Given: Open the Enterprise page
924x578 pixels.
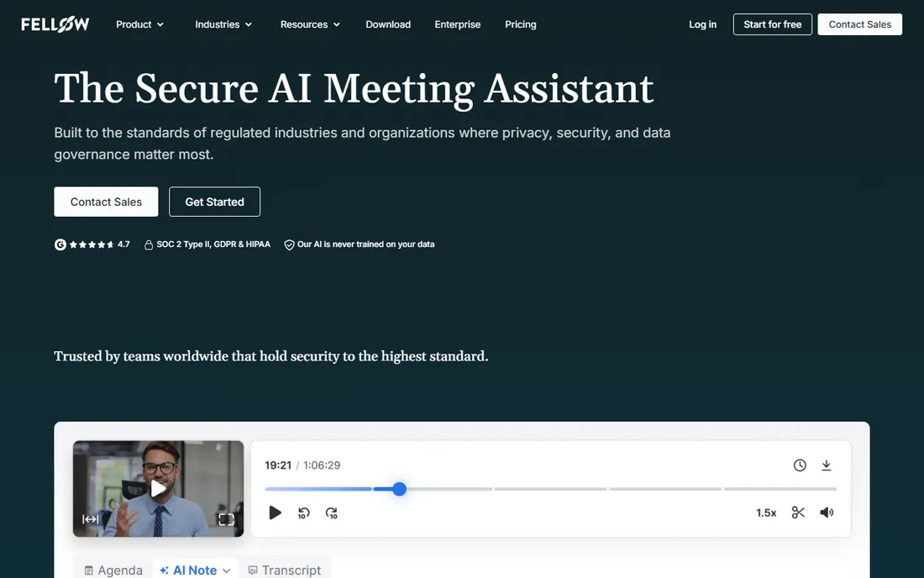Looking at the screenshot, I should point(457,24).
